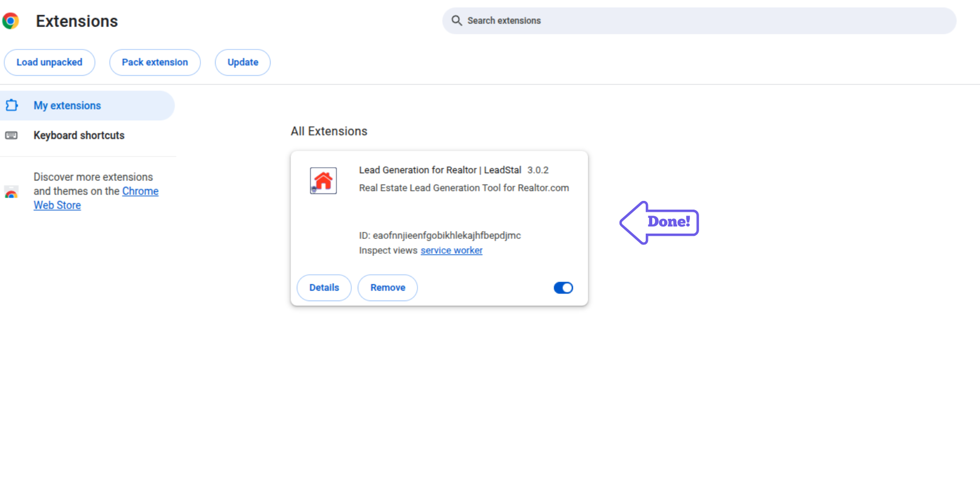Viewport: 980px width, 490px height.
Task: Open Details for the LeadStal extension
Action: (324, 287)
